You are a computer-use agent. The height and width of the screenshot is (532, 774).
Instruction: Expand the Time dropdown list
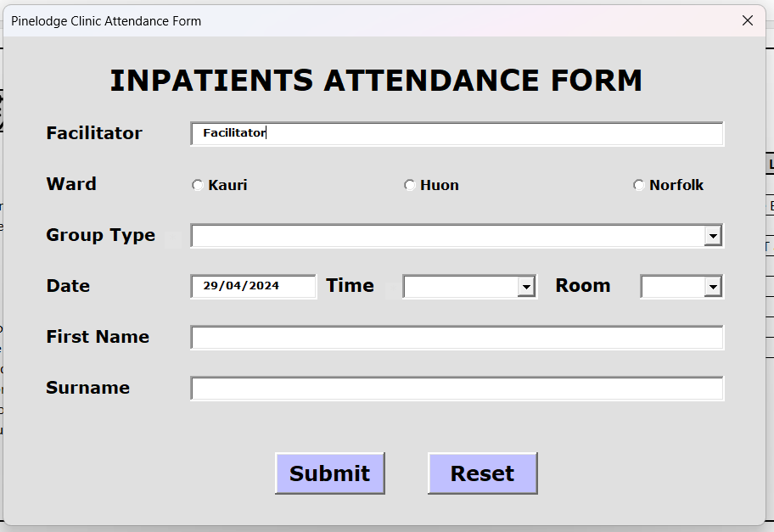[x=527, y=287]
